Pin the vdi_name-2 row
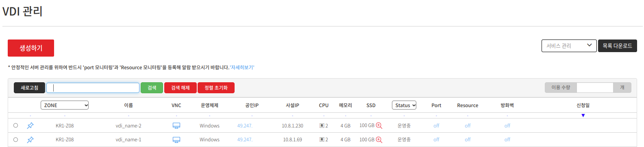 click(30, 126)
